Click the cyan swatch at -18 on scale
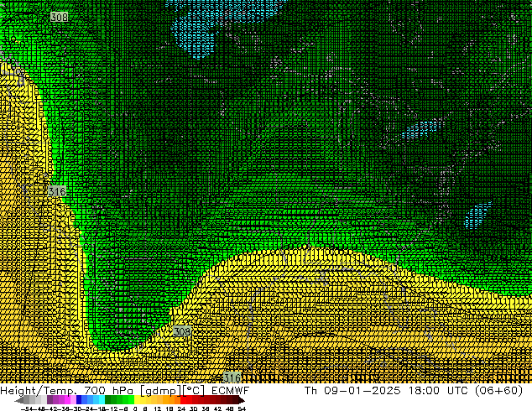 point(102,399)
